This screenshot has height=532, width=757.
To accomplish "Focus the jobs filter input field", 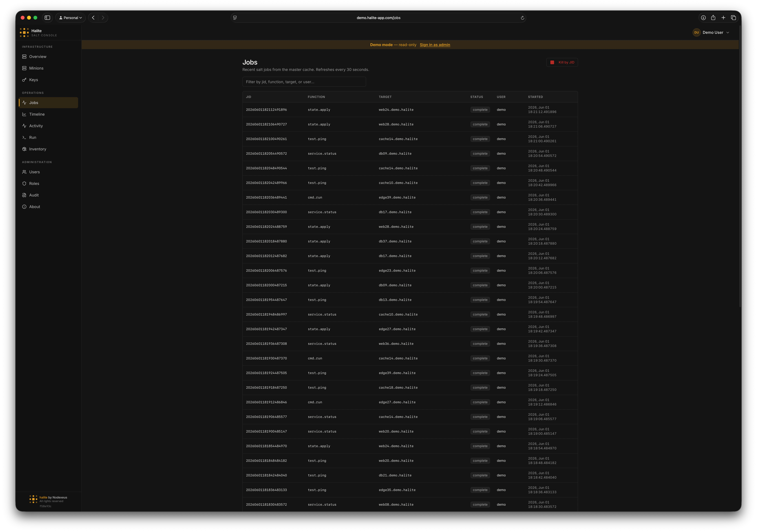I will 304,82.
